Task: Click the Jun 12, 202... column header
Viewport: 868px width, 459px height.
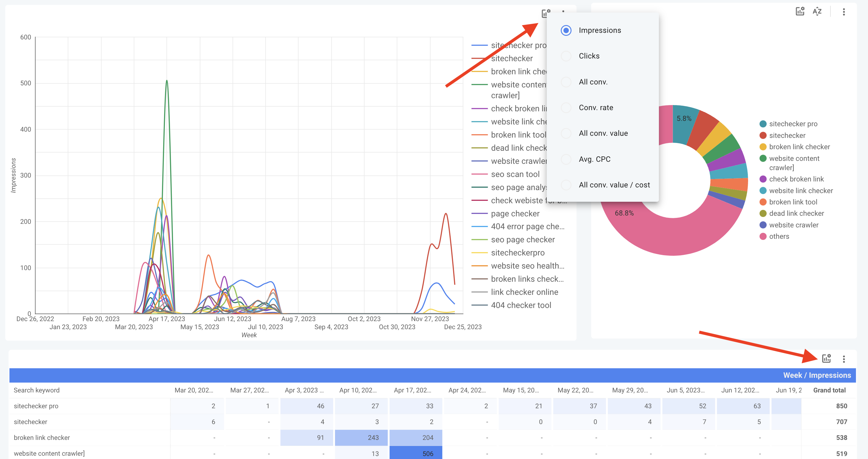Action: [740, 390]
